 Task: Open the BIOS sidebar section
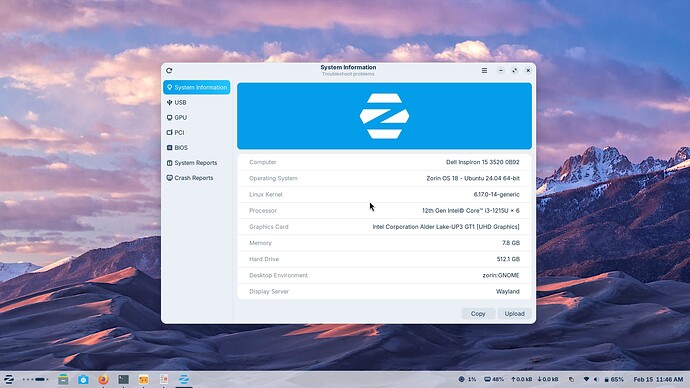pyautogui.click(x=196, y=148)
